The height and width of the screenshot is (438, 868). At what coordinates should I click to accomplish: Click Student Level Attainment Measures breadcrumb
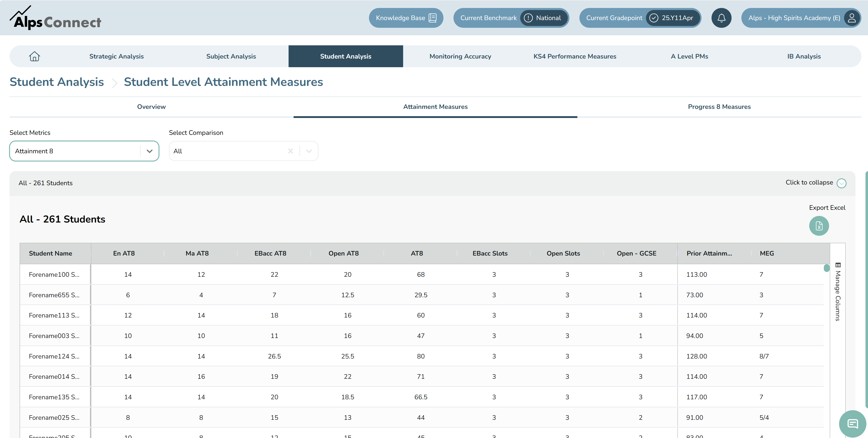[223, 82]
